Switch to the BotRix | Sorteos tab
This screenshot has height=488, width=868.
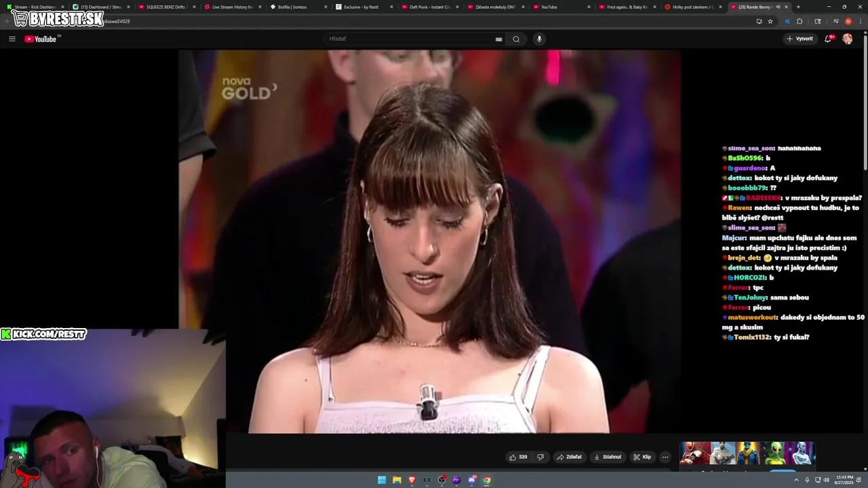[297, 7]
